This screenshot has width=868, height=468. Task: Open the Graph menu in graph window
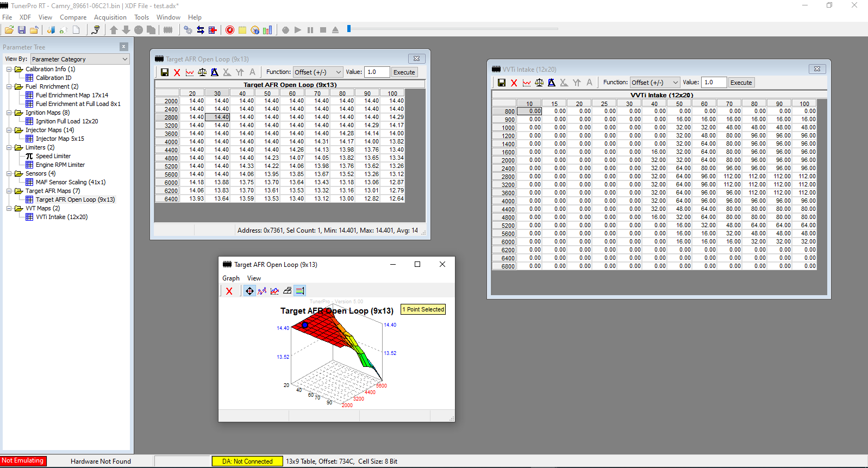click(x=230, y=278)
